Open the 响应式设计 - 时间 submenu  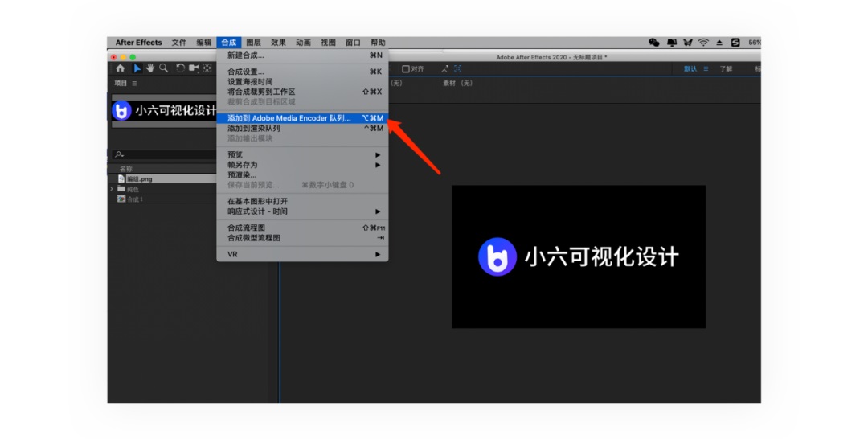302,211
